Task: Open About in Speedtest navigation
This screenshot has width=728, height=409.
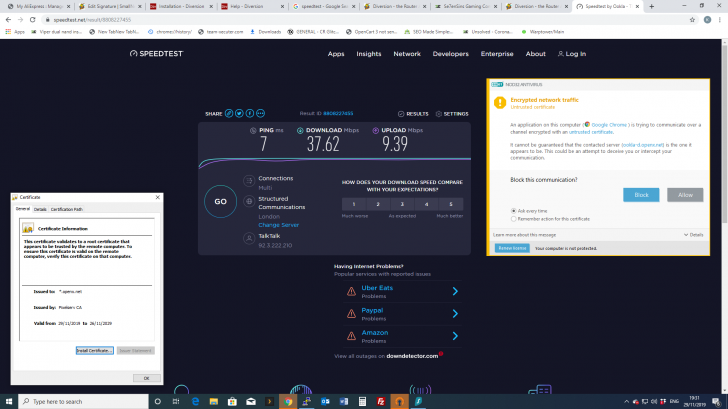Action: tap(535, 54)
